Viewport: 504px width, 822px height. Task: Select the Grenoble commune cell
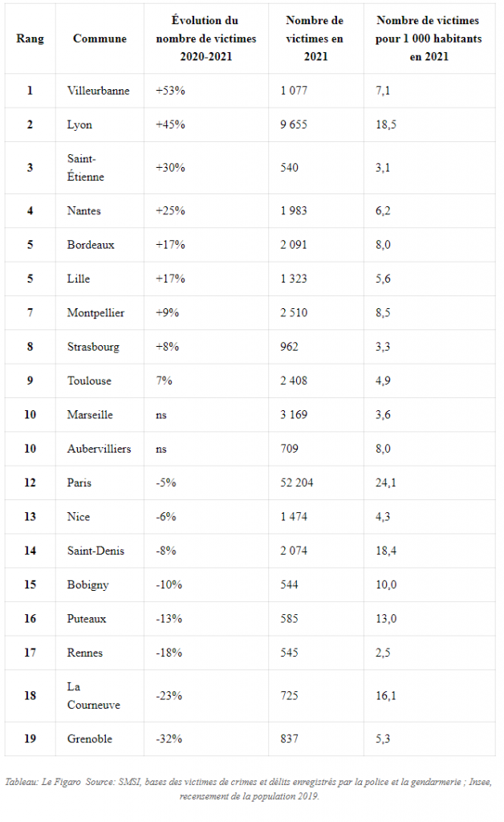click(100, 739)
